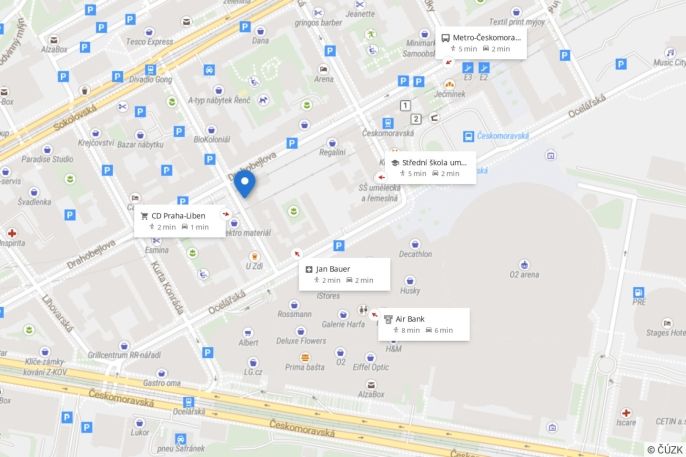
Task: Click the Albert supermarket marker
Action: click(x=248, y=333)
